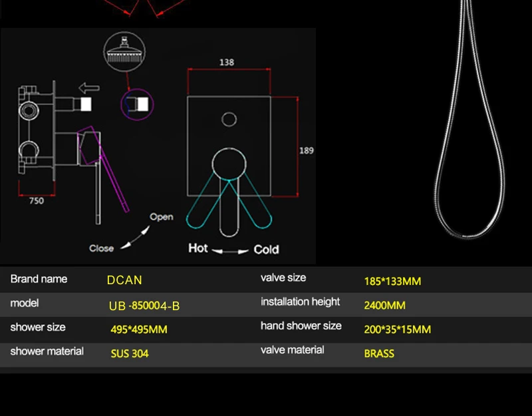Select the '2400MM' value
Viewport: 532px width, 416px height.
click(x=385, y=306)
